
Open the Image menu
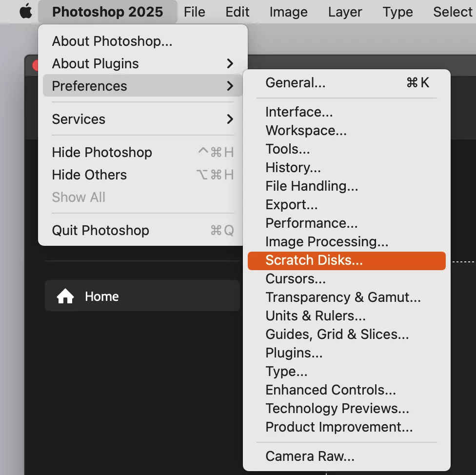[288, 12]
